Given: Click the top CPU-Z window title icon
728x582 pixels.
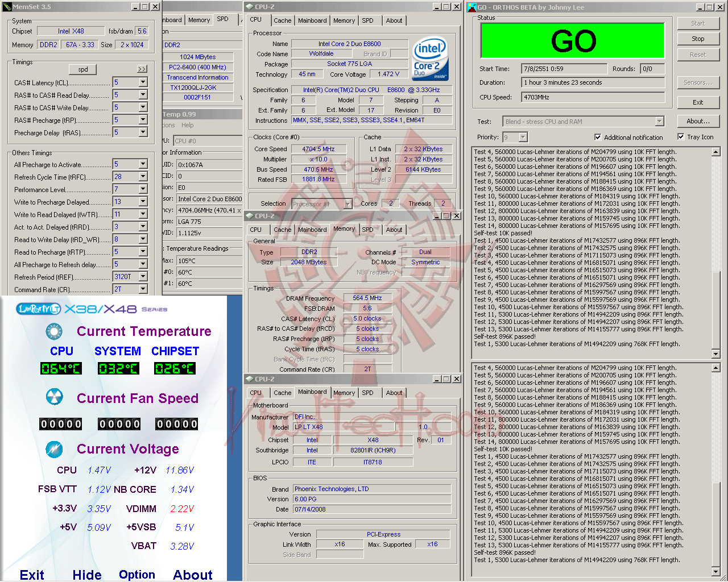Looking at the screenshot, I should (x=249, y=7).
